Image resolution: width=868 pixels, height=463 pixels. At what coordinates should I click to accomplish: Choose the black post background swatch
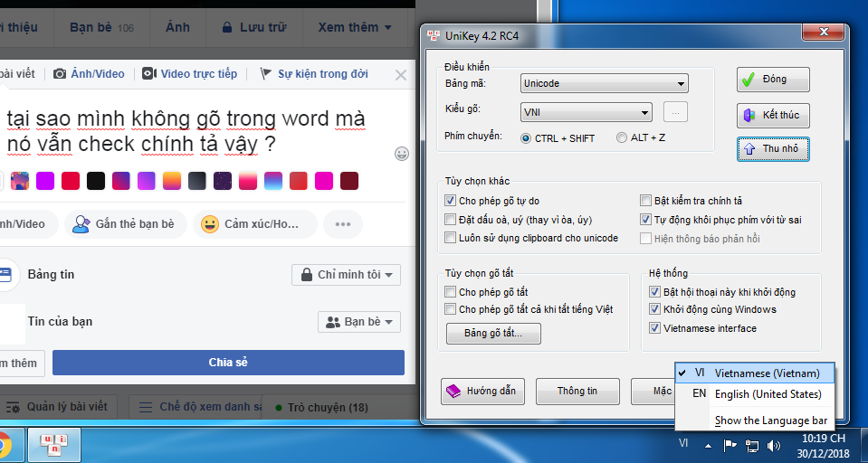coord(96,181)
